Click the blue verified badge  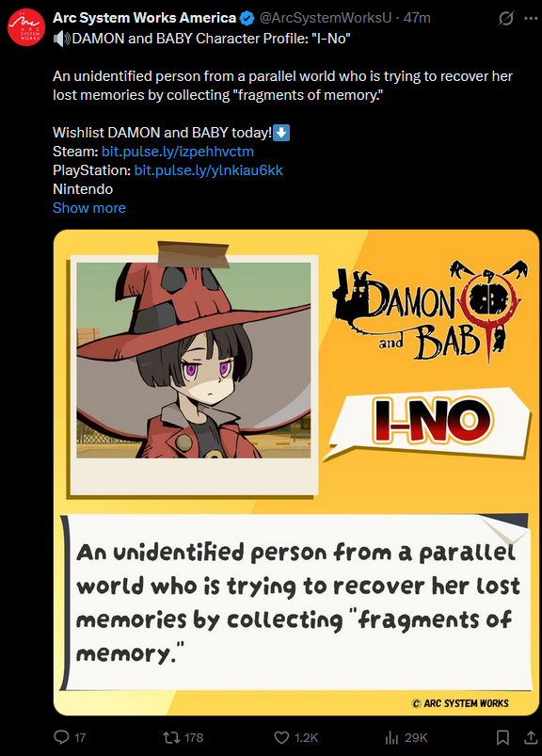(x=247, y=18)
